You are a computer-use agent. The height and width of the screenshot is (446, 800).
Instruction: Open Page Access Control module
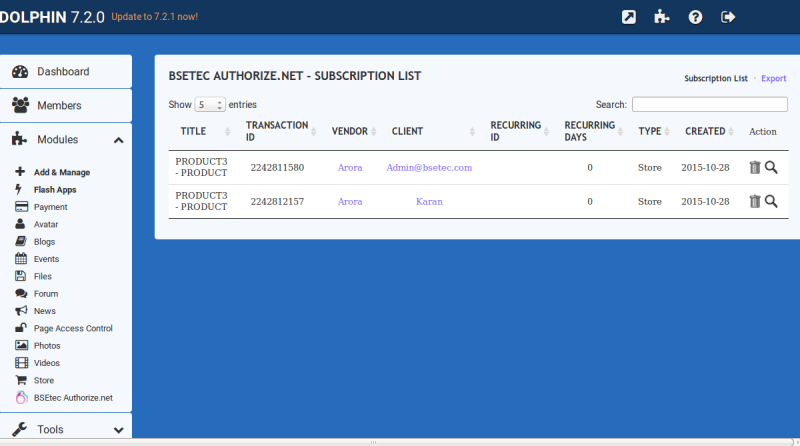coord(73,328)
